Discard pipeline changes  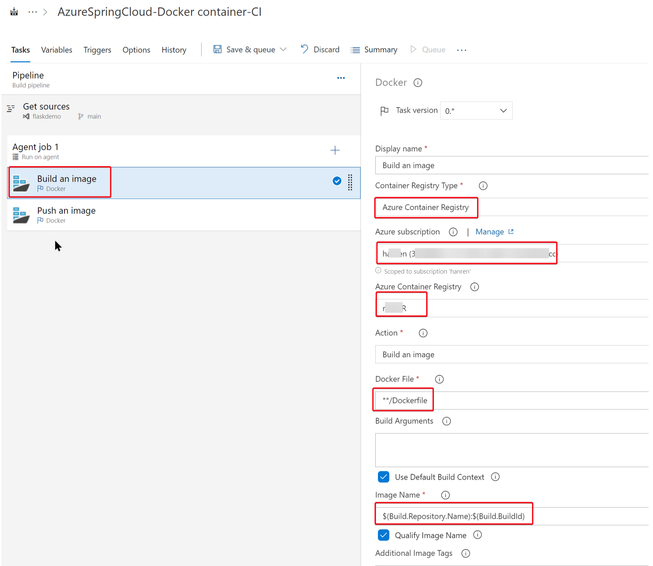pyautogui.click(x=320, y=50)
